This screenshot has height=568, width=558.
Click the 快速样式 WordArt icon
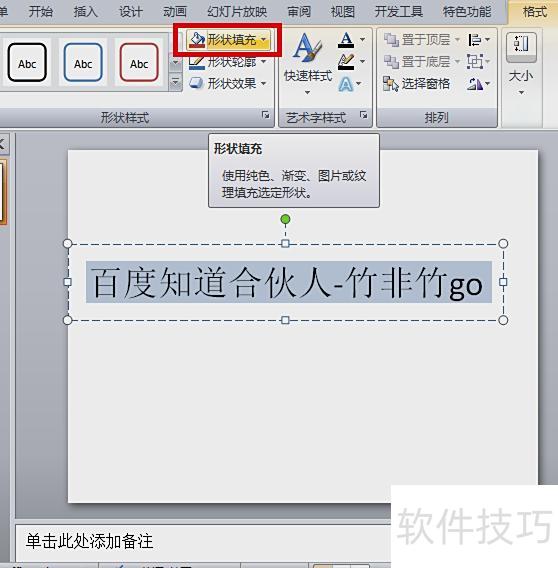[x=307, y=47]
